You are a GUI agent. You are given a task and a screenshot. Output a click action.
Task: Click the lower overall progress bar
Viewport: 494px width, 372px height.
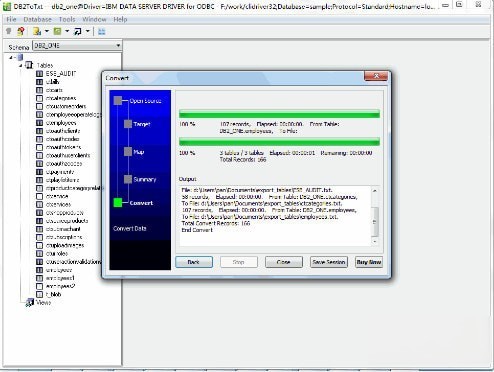(279, 142)
